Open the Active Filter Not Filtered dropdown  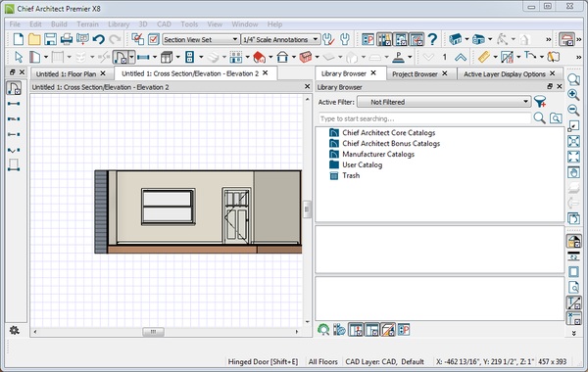click(x=444, y=102)
